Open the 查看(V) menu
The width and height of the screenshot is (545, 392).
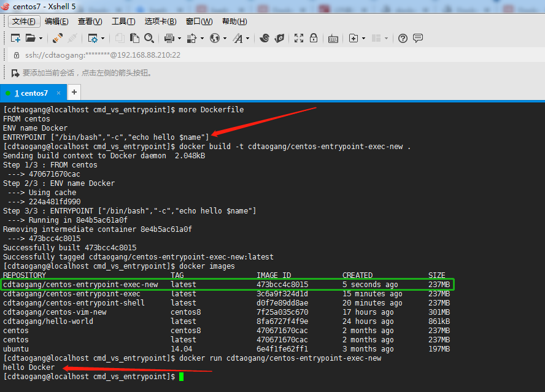90,21
